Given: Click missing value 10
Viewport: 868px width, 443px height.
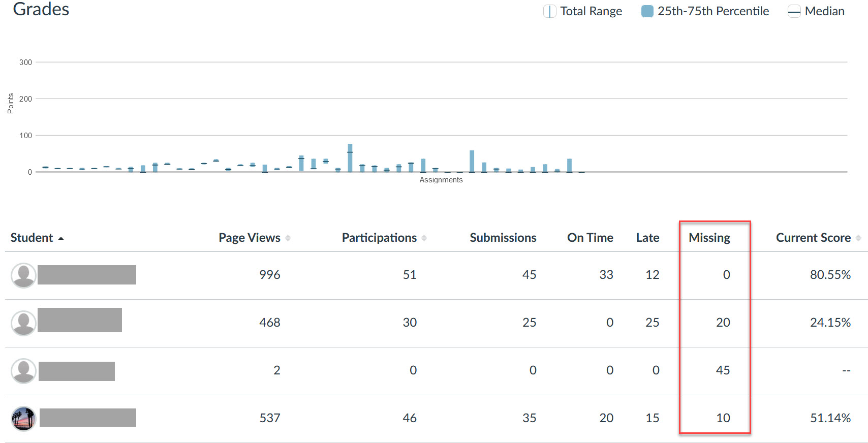Looking at the screenshot, I should (x=723, y=418).
